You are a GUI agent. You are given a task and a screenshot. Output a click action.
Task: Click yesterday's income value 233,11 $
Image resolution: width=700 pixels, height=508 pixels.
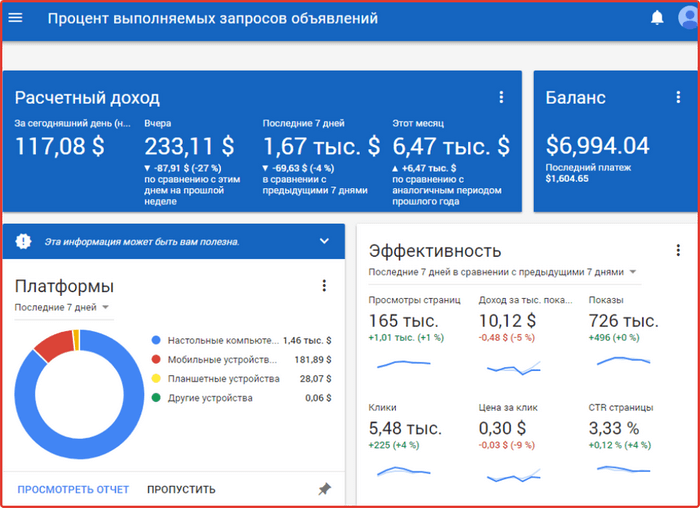pos(189,146)
